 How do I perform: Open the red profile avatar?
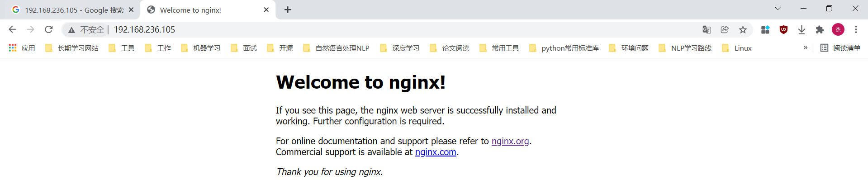(838, 29)
